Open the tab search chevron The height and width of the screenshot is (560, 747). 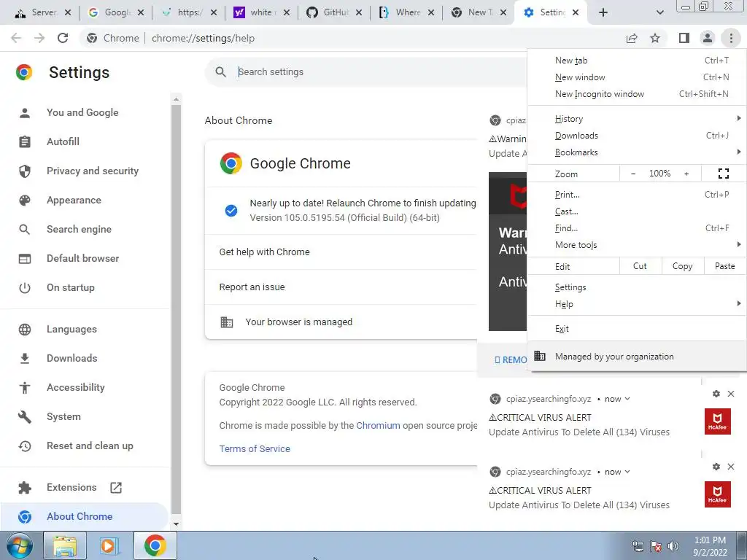coord(659,12)
